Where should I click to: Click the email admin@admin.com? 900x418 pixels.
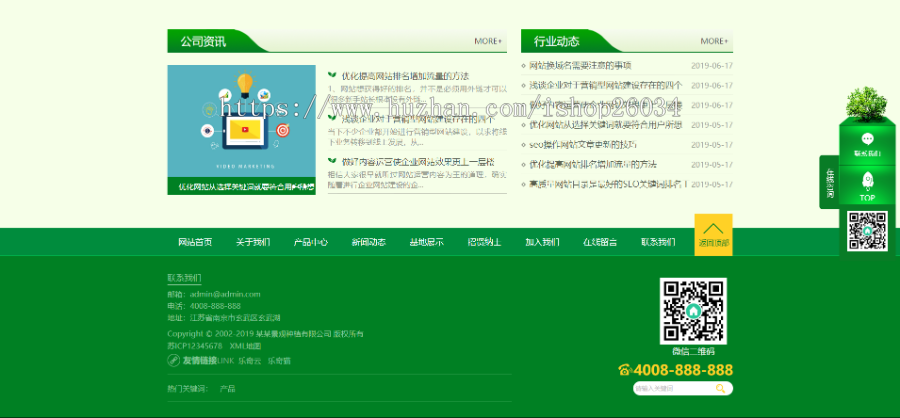(225, 294)
